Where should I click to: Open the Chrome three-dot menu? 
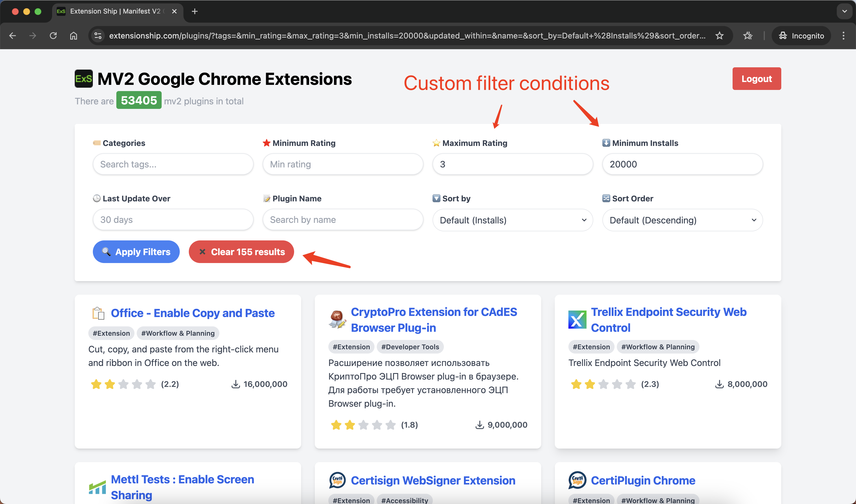[844, 36]
